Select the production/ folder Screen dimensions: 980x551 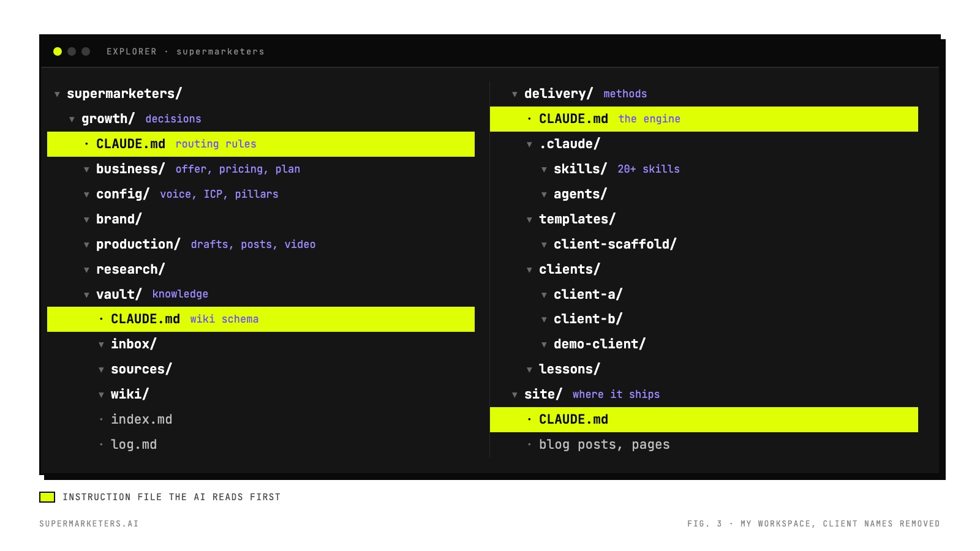click(x=138, y=244)
